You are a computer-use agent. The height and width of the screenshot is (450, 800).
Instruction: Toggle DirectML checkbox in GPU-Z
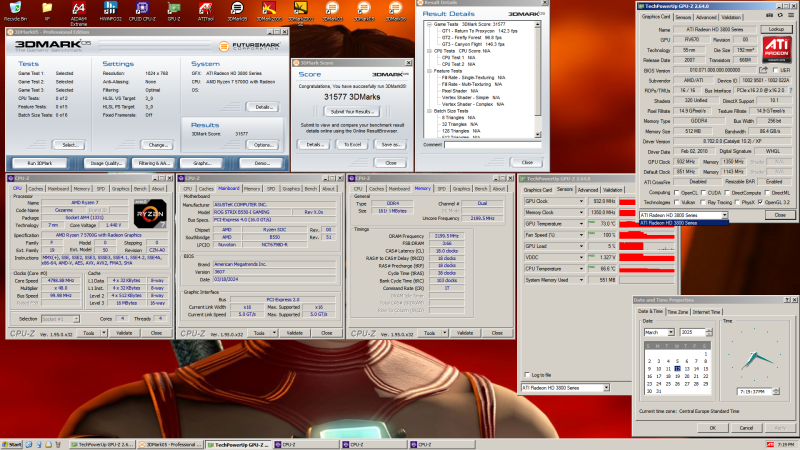pos(767,193)
